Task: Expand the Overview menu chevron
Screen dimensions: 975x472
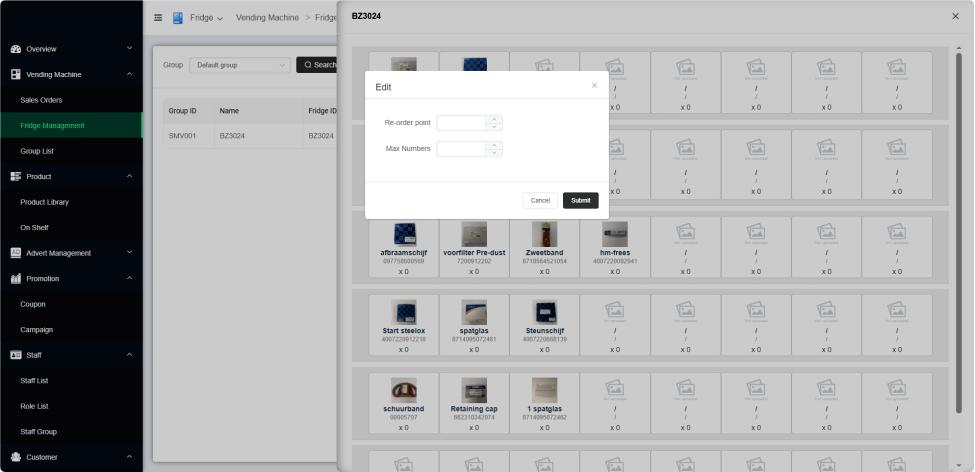Action: tap(129, 48)
